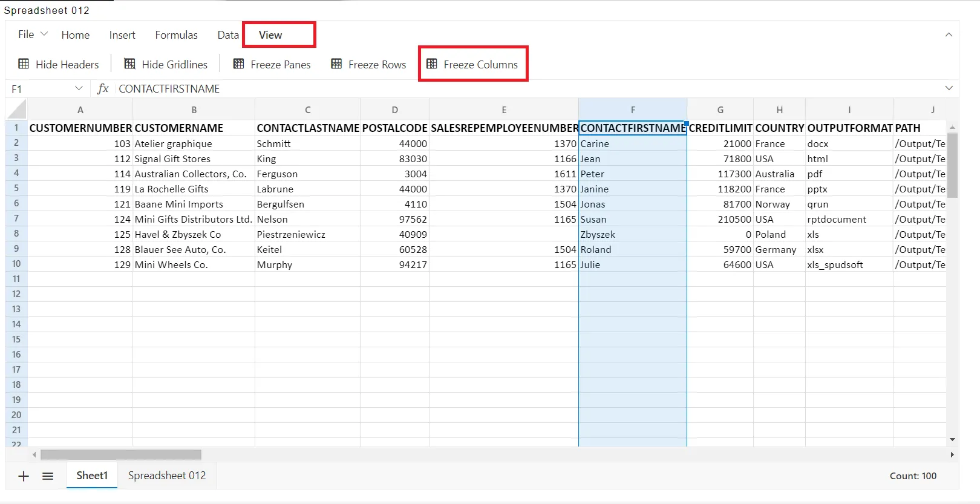Click the fx insert function icon
The height and width of the screenshot is (504, 980).
click(x=103, y=89)
